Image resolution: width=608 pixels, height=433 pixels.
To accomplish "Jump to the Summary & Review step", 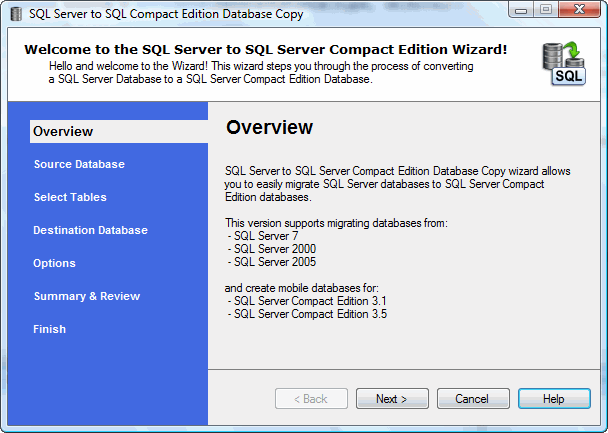I will pos(87,296).
